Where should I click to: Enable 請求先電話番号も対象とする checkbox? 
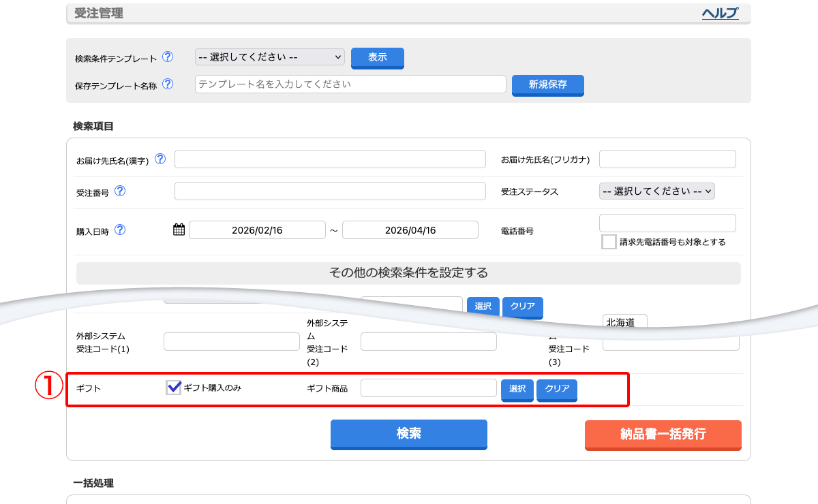tap(609, 242)
